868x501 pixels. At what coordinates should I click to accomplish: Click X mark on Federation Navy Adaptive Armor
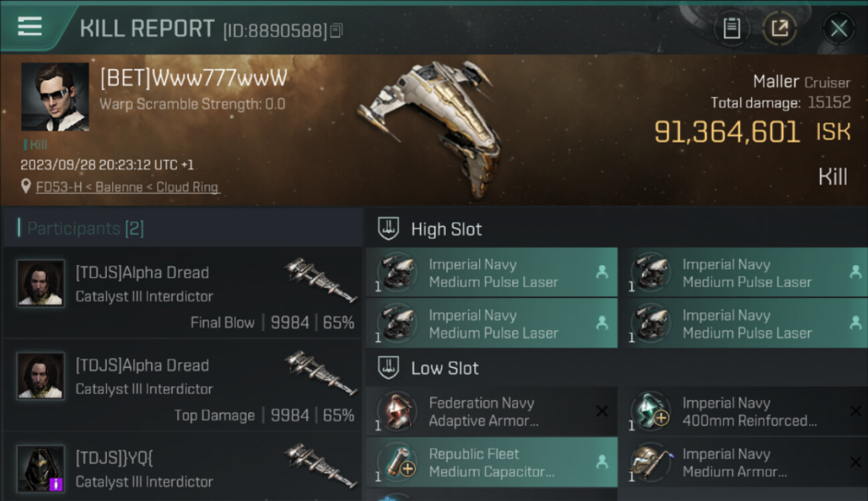602,411
